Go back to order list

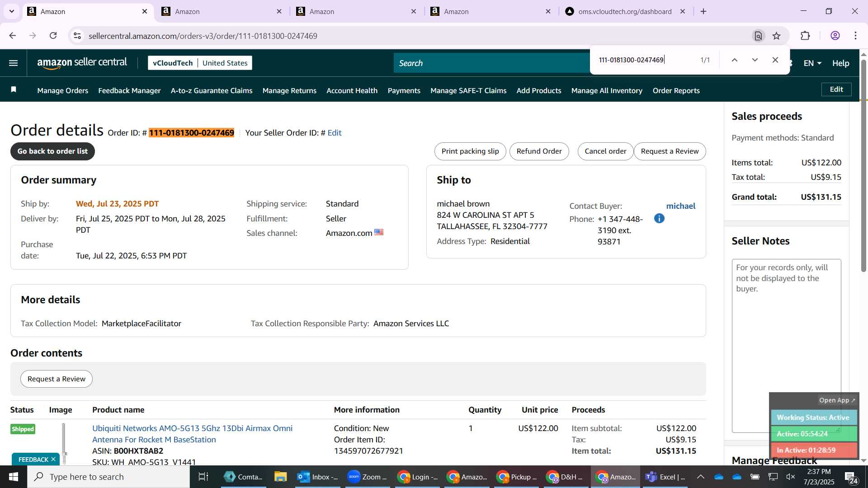(x=52, y=151)
